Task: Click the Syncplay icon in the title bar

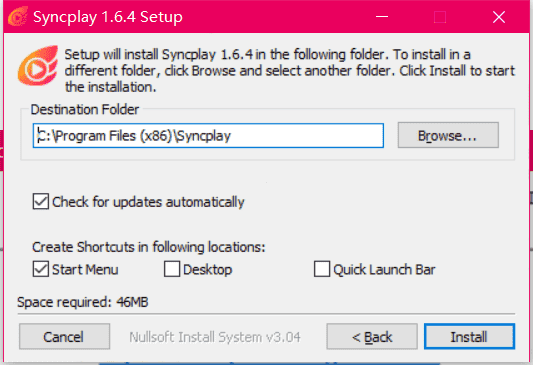Action: [x=18, y=16]
